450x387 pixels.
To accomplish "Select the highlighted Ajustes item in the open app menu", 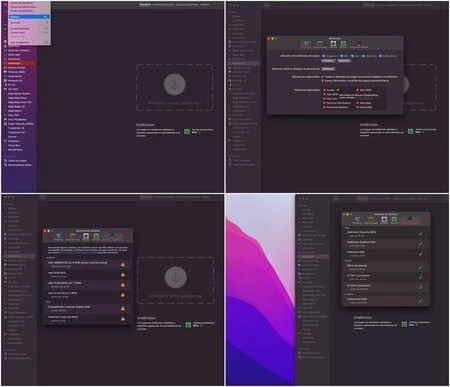I will [29, 17].
